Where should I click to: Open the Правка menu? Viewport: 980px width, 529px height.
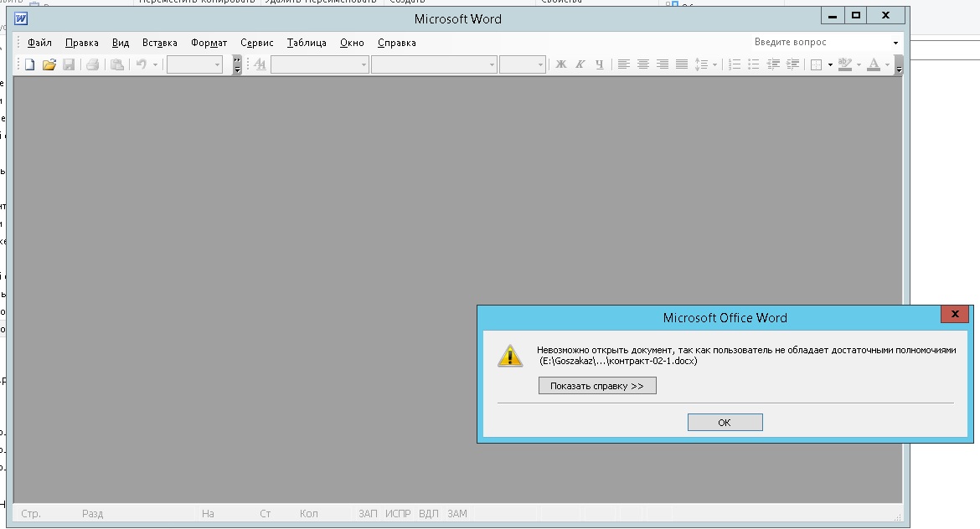(x=82, y=43)
